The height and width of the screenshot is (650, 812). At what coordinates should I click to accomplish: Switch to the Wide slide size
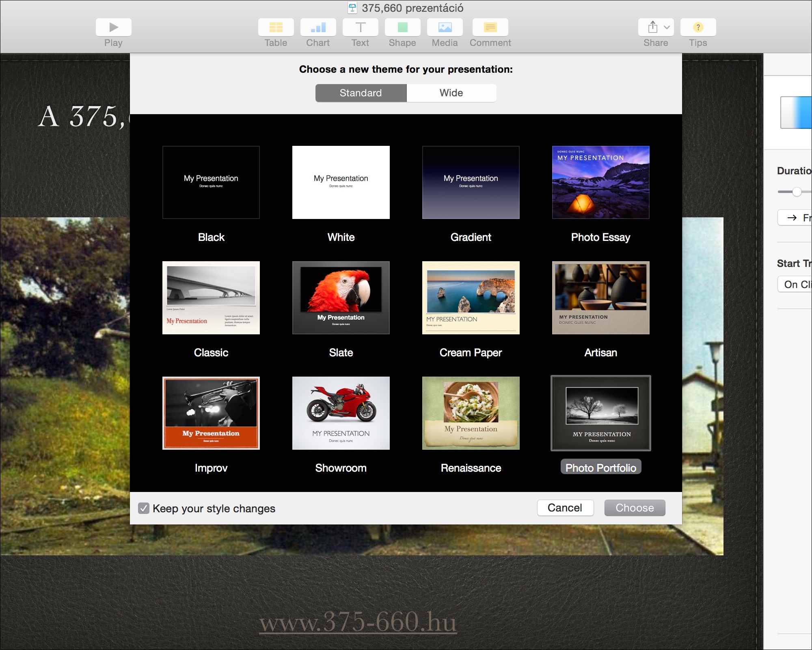[x=451, y=93]
